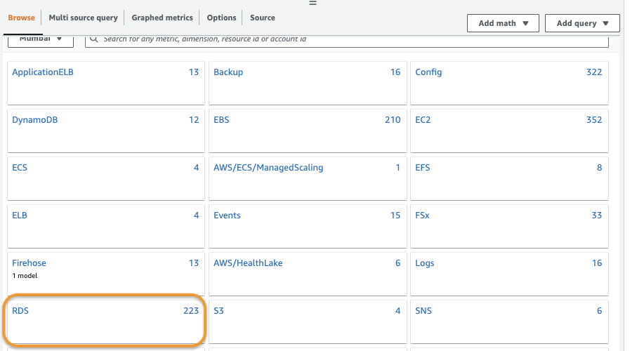The width and height of the screenshot is (644, 351).
Task: Open the AWS/ECS/ManagedScaling namespace
Action: 308,178
